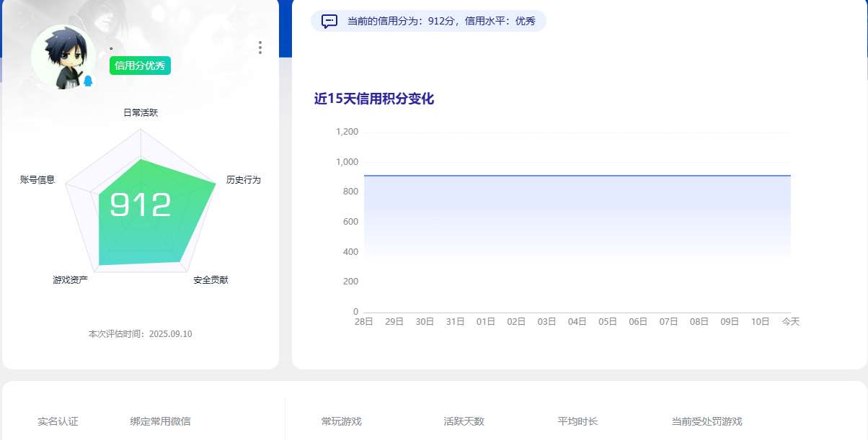The image size is (868, 440).
Task: Click the 近15天信用积分变化 chart title
Action: [x=373, y=99]
